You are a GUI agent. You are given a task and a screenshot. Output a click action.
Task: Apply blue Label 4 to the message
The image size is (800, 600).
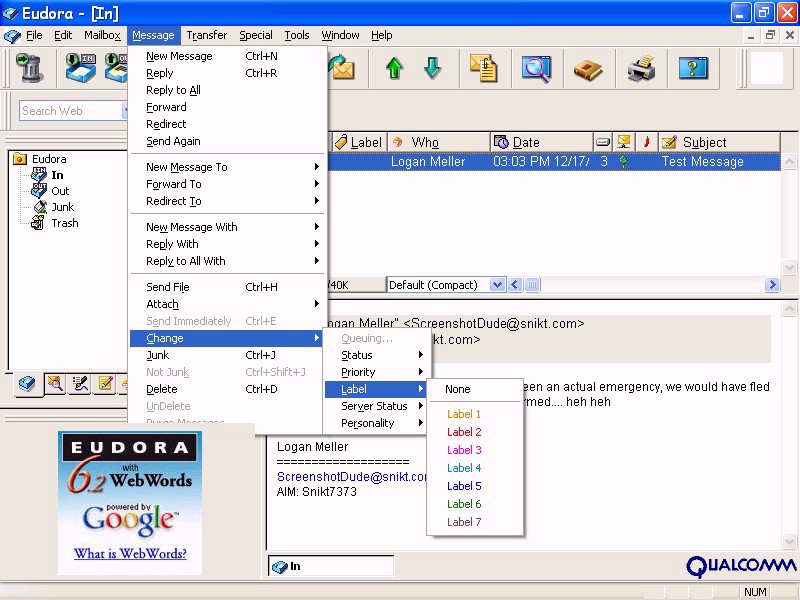tap(475, 468)
